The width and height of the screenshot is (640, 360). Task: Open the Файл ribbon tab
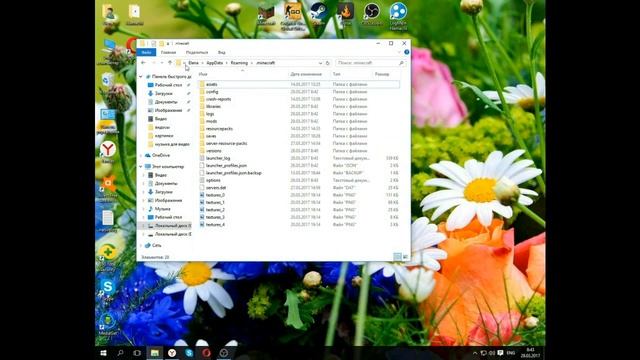coord(146,52)
